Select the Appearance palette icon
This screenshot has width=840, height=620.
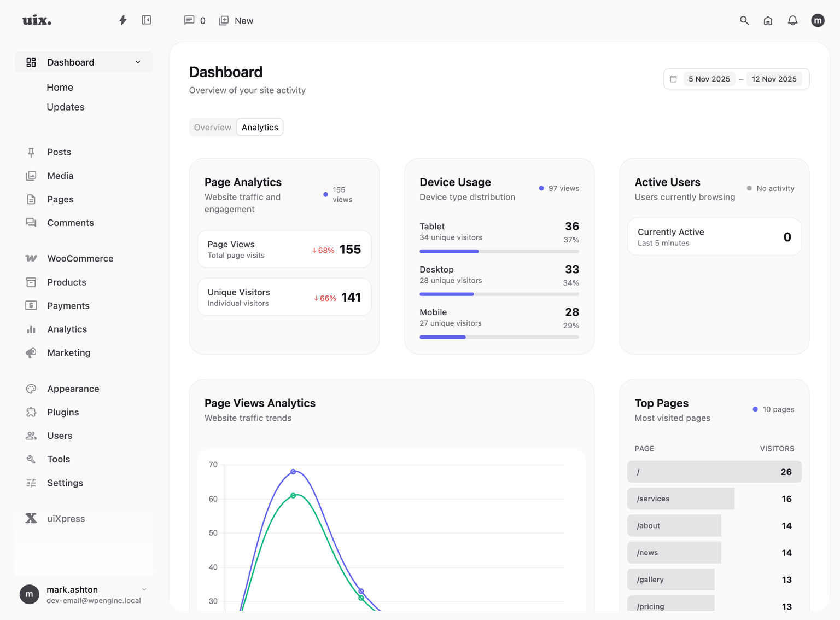click(31, 389)
